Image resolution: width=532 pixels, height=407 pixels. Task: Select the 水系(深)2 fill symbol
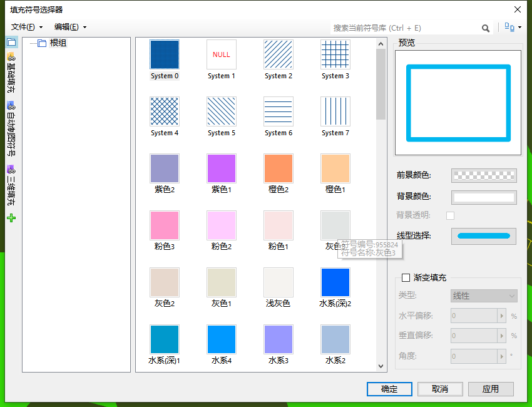(x=335, y=283)
